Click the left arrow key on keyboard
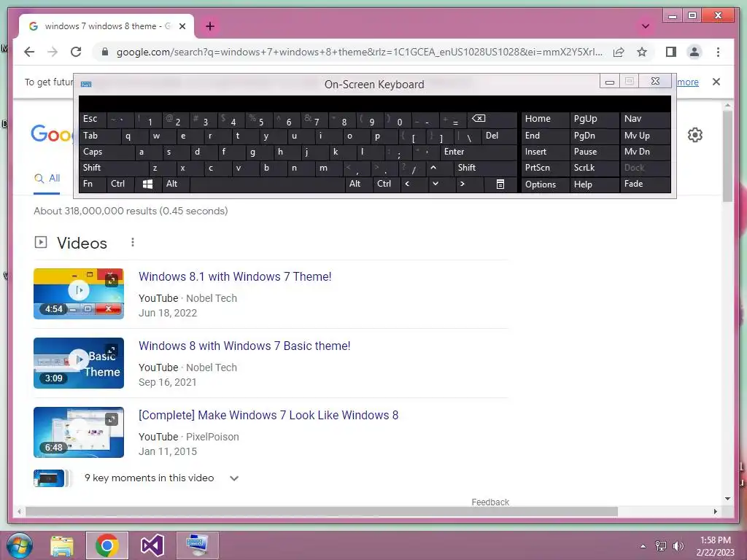This screenshot has width=747, height=560. (414, 184)
